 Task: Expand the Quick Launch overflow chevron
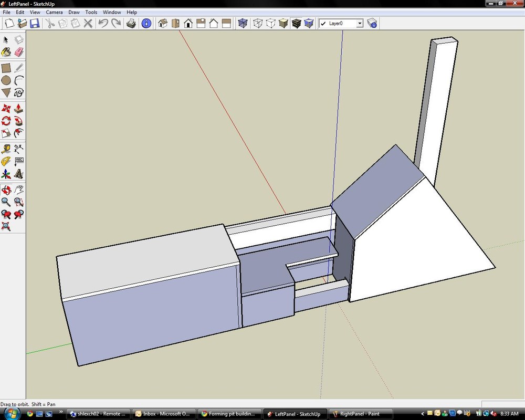pos(61,414)
